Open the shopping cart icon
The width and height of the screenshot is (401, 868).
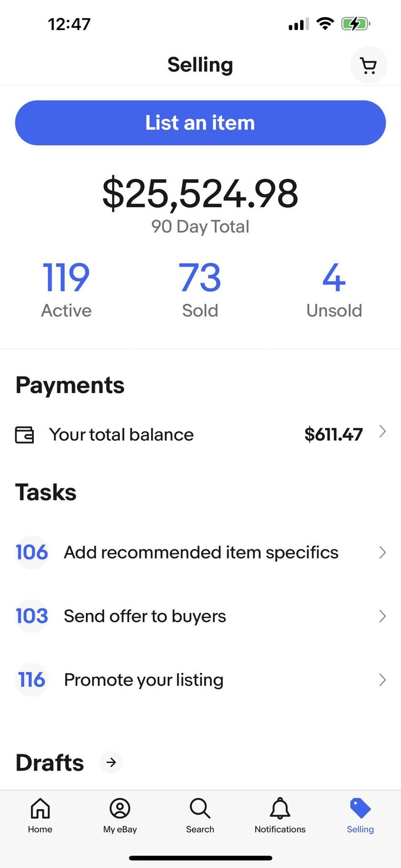pos(369,65)
